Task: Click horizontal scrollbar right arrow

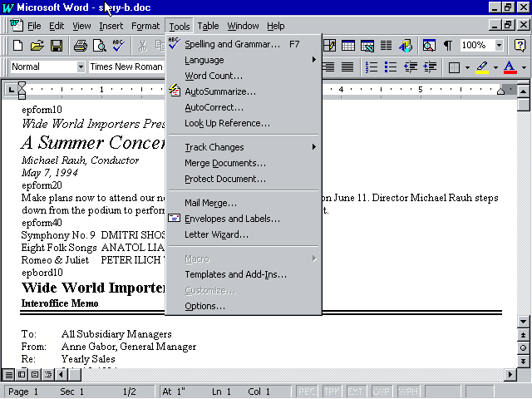Action: click(x=510, y=375)
